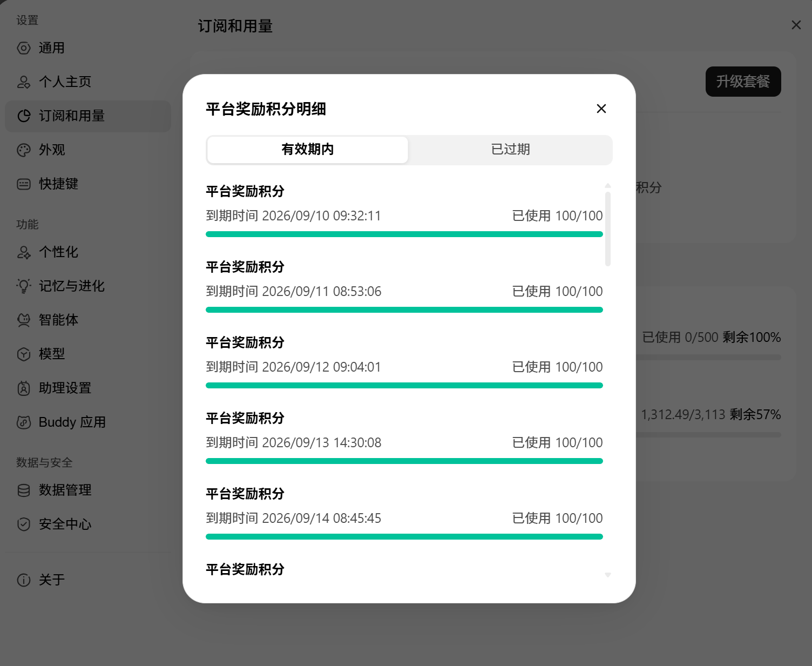Click the 快捷键 keyboard icon
This screenshot has width=812, height=666.
point(24,184)
